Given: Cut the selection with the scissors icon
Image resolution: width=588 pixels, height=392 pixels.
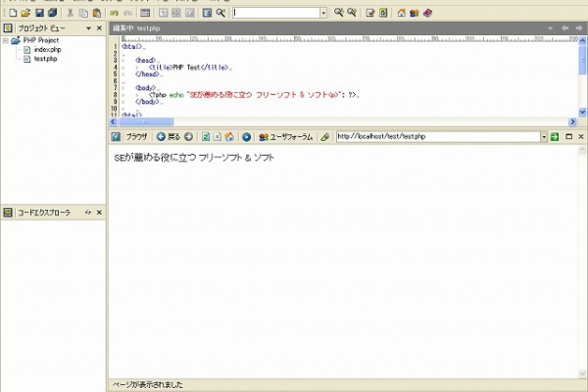Looking at the screenshot, I should (71, 13).
